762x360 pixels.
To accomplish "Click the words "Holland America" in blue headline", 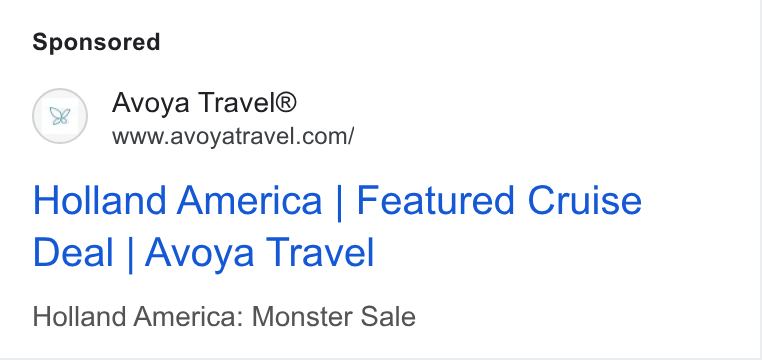I will click(x=177, y=200).
